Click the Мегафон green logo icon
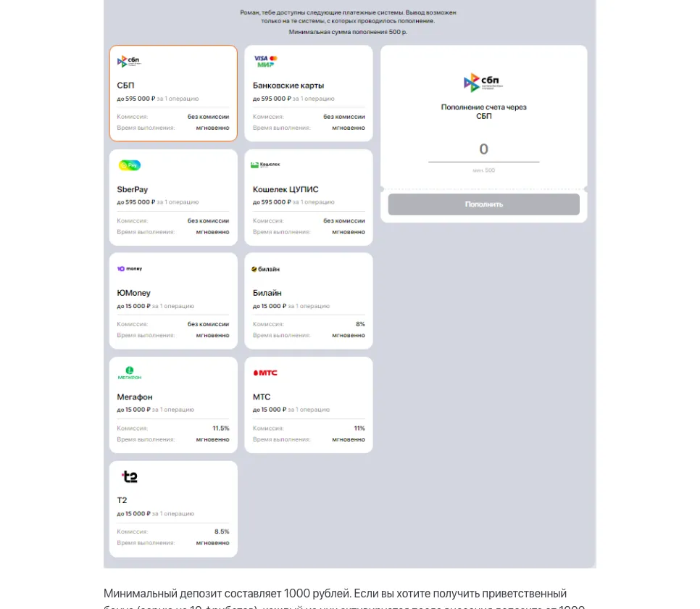700x609 pixels. tap(130, 373)
